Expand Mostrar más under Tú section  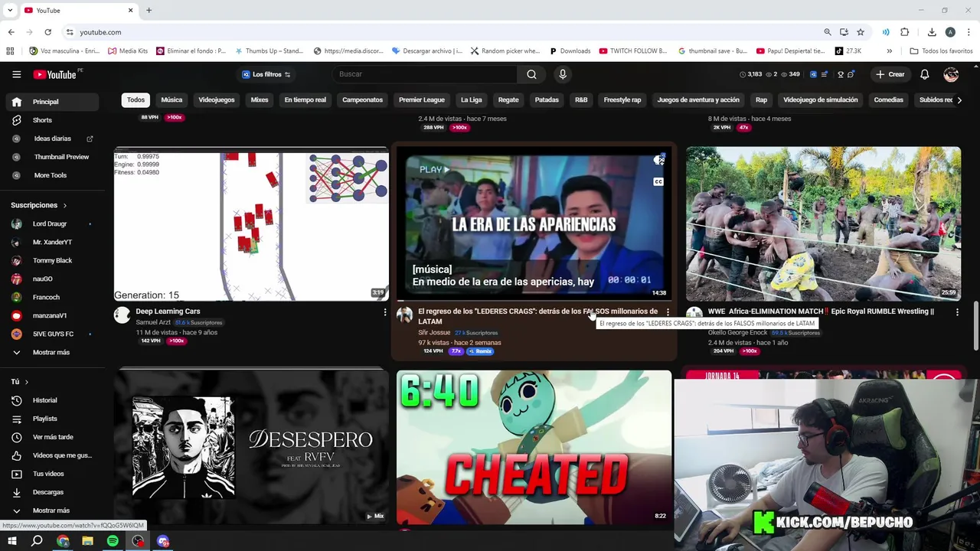pyautogui.click(x=51, y=510)
